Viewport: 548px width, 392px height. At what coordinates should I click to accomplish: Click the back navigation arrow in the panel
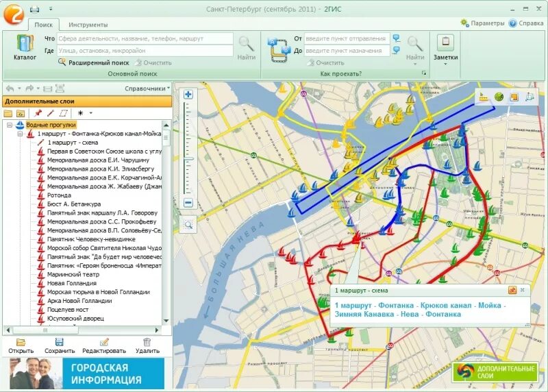point(10,88)
